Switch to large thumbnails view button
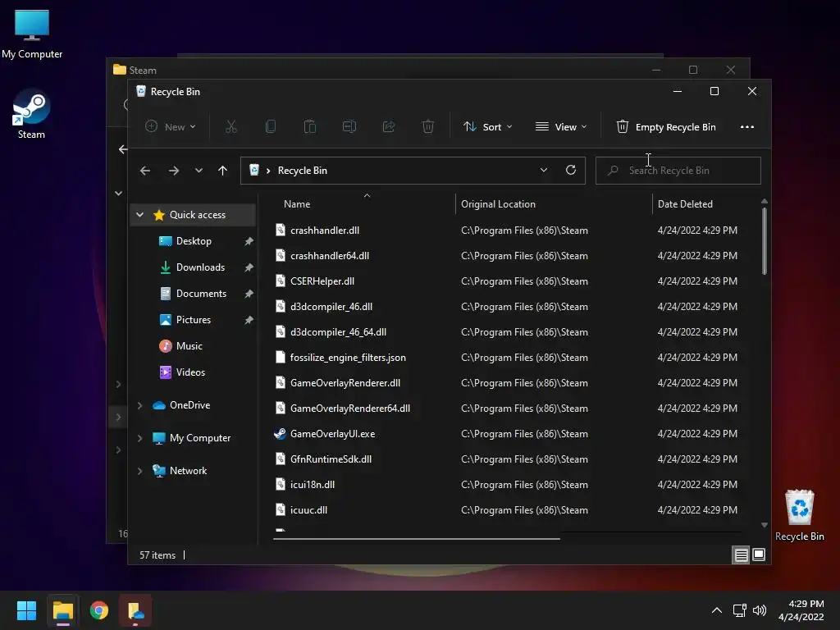Screen dimensions: 840x630 point(759,555)
